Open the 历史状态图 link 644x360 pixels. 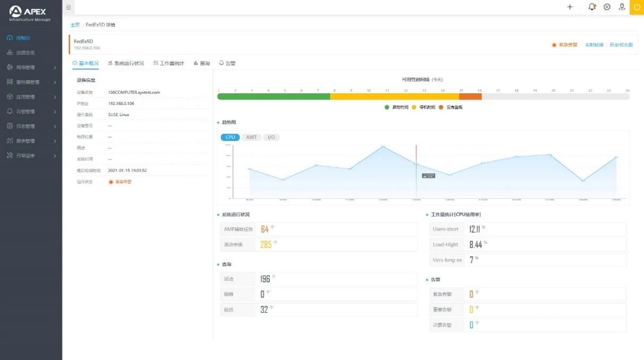[621, 45]
